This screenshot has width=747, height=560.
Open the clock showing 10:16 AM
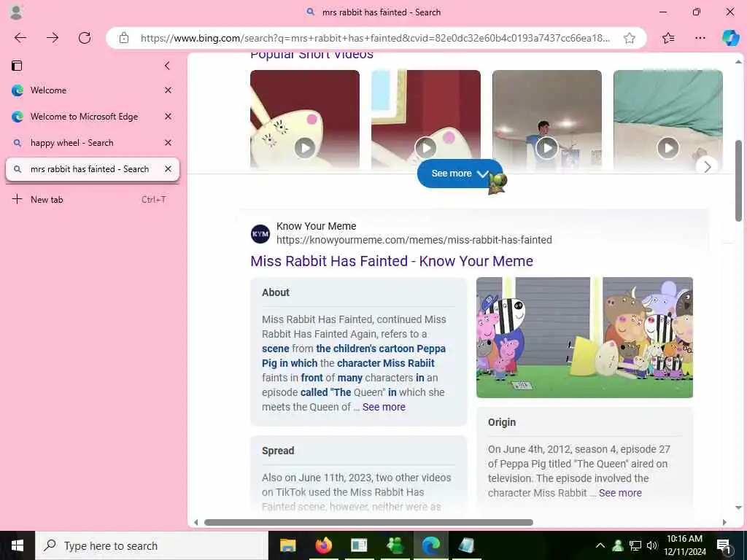(684, 545)
